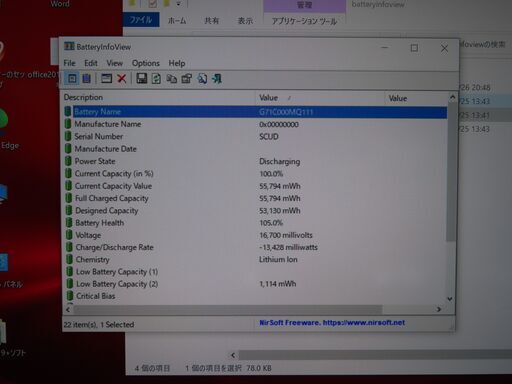Screen dimensions: 512x384
Task: Click the Refresh toolbar icon
Action: pos(156,79)
